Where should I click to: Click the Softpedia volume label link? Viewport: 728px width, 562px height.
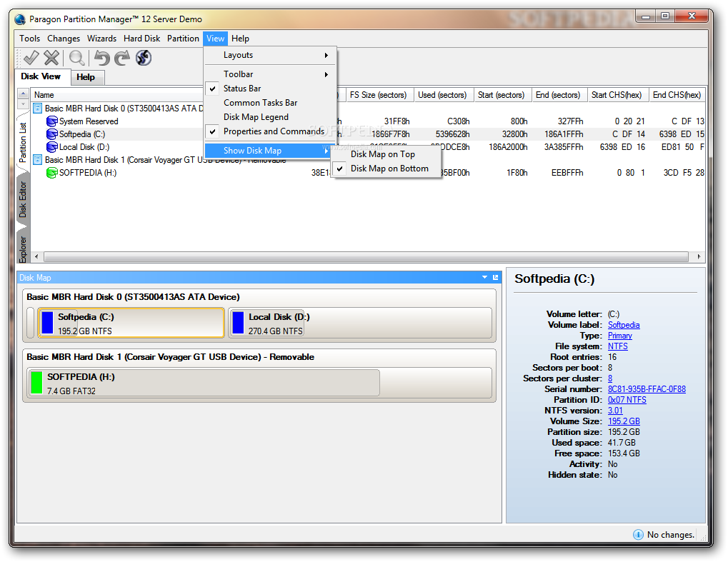click(624, 325)
